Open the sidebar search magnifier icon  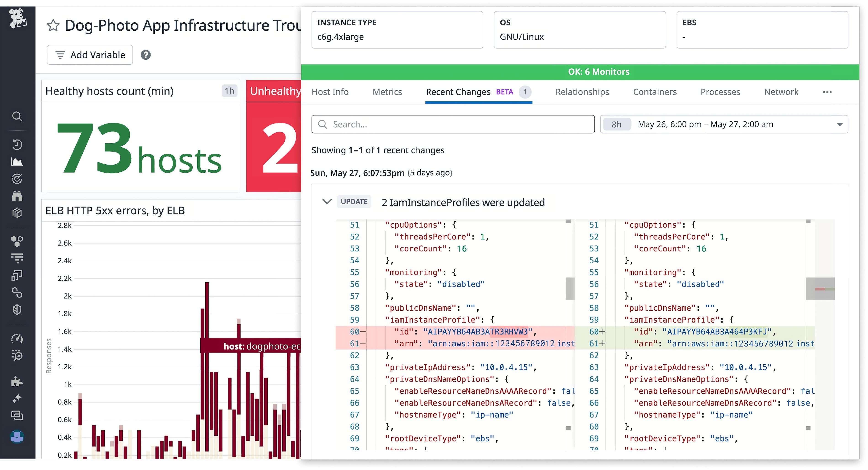click(x=17, y=116)
